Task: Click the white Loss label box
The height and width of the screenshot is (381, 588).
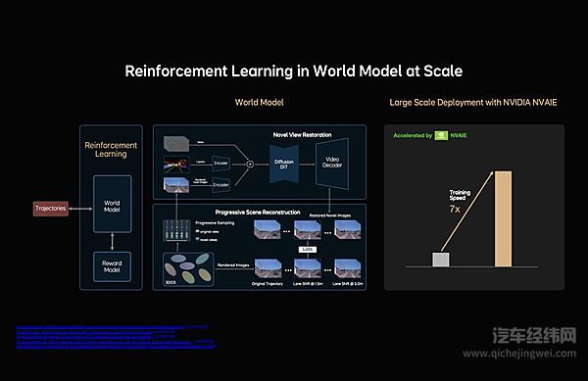Action: [308, 249]
